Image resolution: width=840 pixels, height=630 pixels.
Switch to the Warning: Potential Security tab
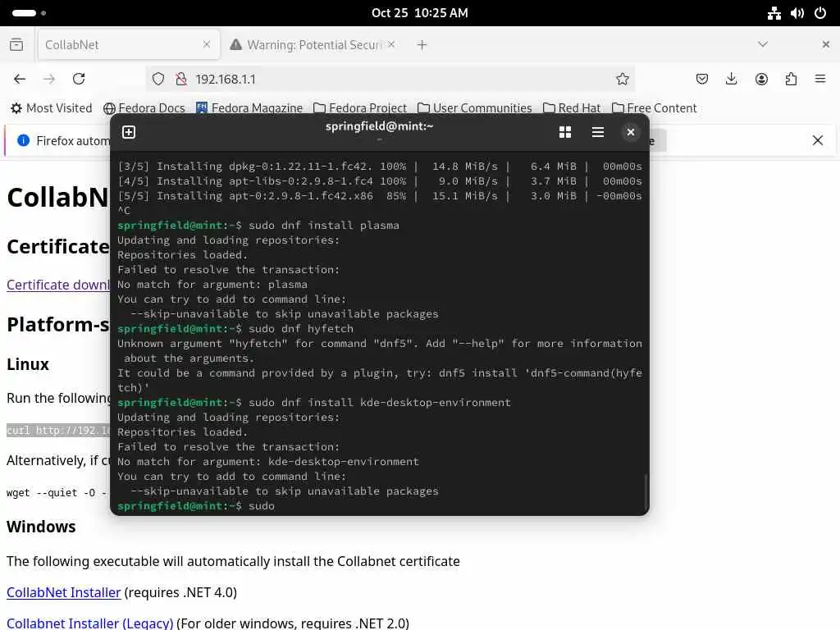pos(313,44)
